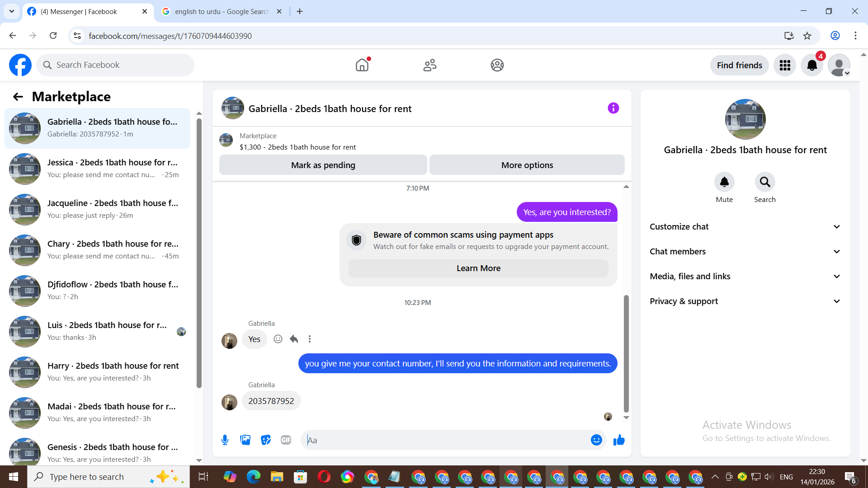Bookmark this page with the star

[807, 36]
